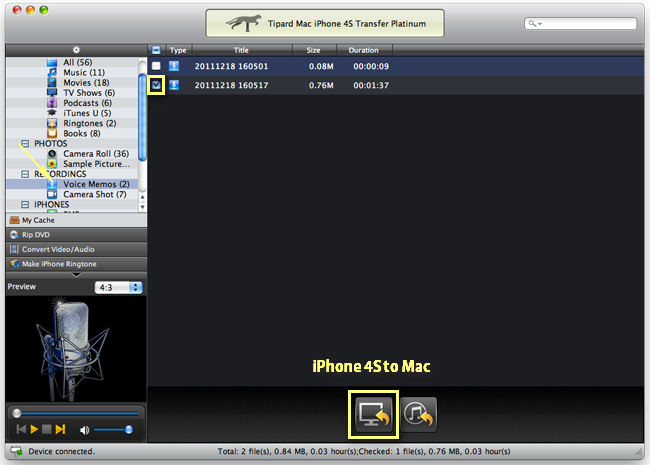Open Camera Roll (36) photos
The image size is (650, 465).
coord(96,154)
